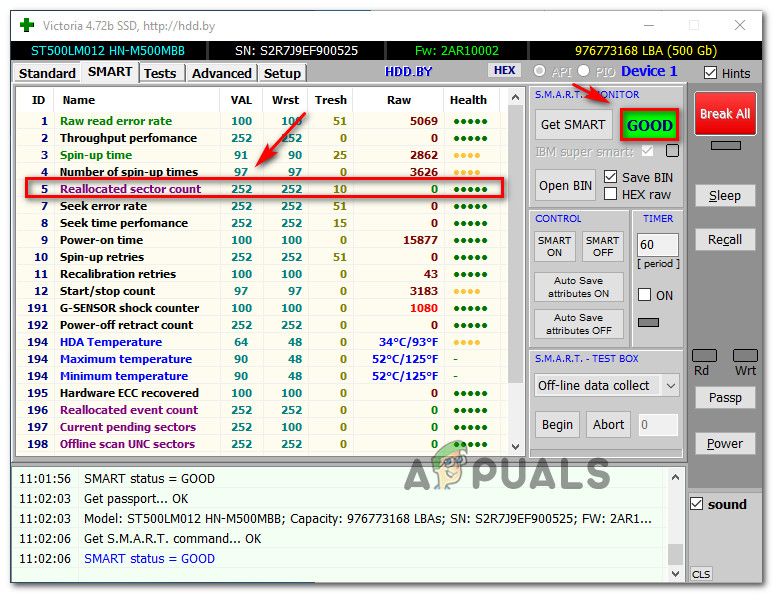
Task: Click the Get passport... OK log line
Action: click(136, 499)
